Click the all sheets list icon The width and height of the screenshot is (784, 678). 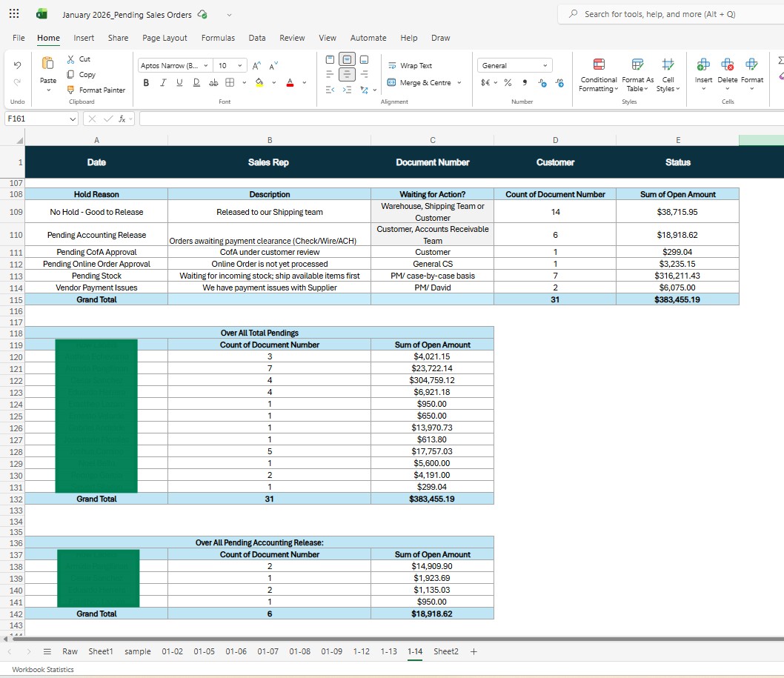(47, 651)
